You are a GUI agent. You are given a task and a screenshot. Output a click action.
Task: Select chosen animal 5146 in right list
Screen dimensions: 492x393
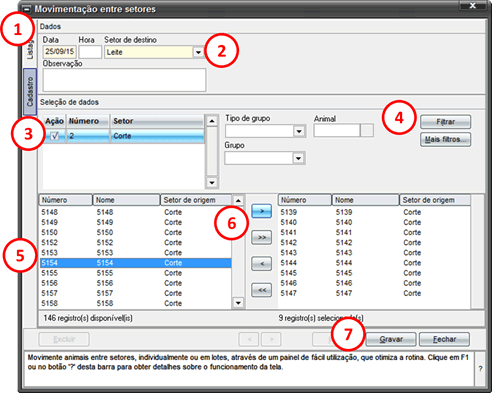coord(374,283)
